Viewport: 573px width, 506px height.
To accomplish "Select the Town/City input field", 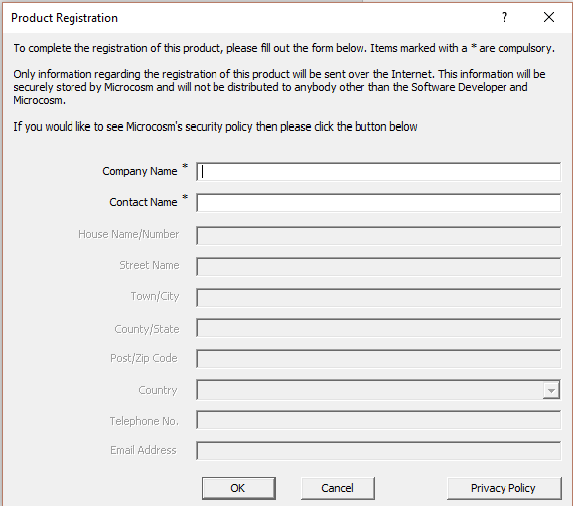I will point(378,298).
